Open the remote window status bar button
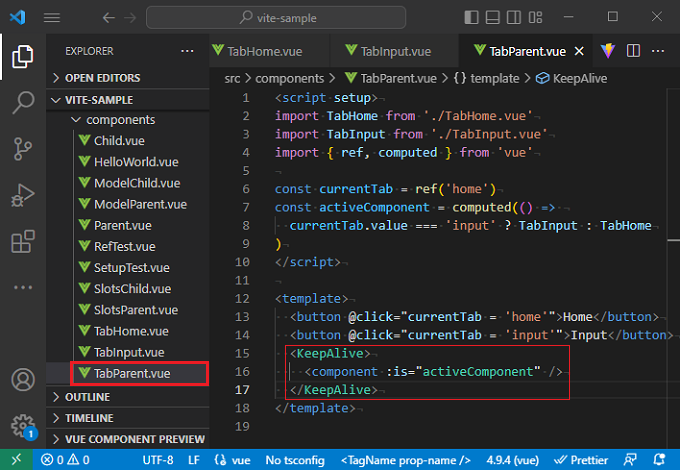This screenshot has width=680, height=470. tap(16, 460)
